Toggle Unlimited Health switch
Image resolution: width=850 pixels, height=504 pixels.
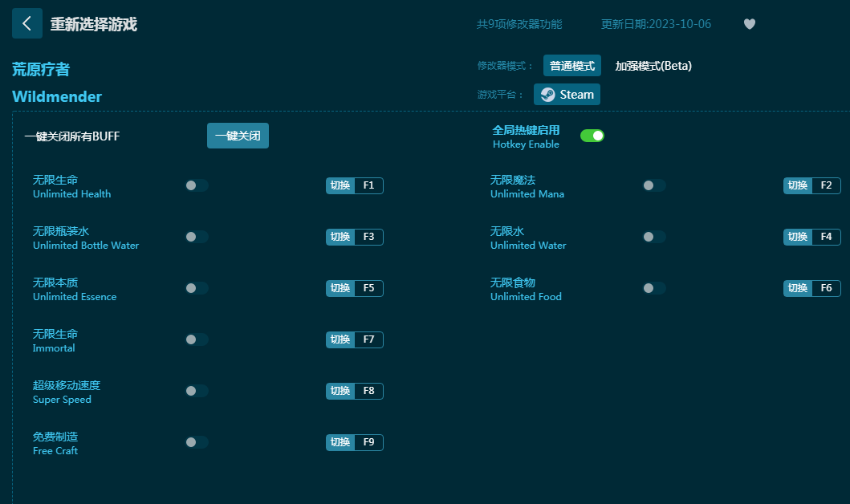(x=197, y=185)
